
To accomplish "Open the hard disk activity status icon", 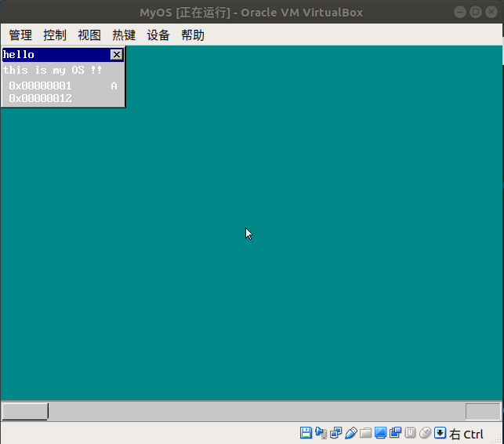I will 306,433.
